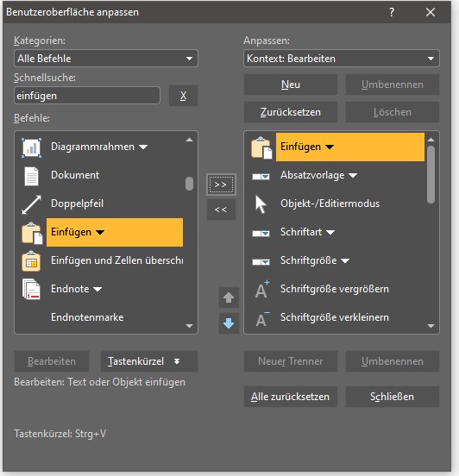Click the Zurücksetzen button
Image resolution: width=459 pixels, height=476 pixels.
pyautogui.click(x=291, y=112)
